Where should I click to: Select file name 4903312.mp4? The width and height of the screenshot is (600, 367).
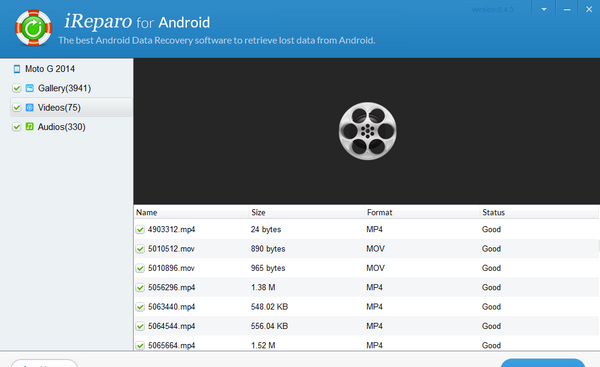click(171, 230)
